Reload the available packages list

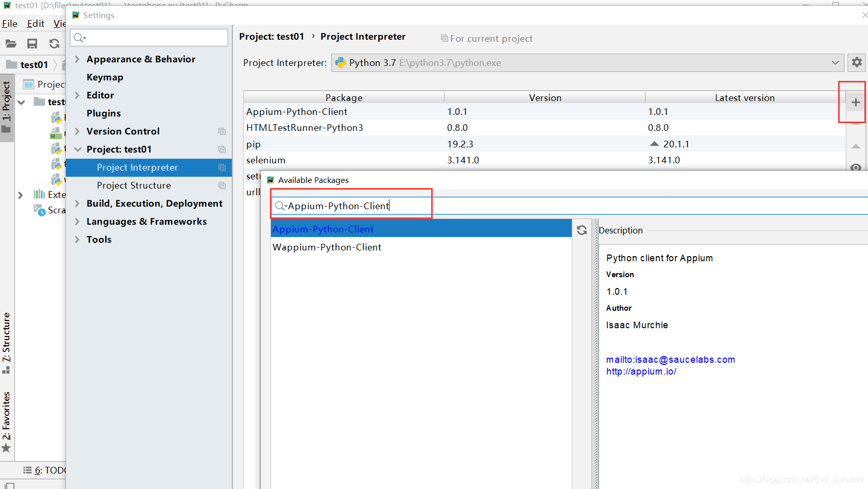(x=582, y=230)
